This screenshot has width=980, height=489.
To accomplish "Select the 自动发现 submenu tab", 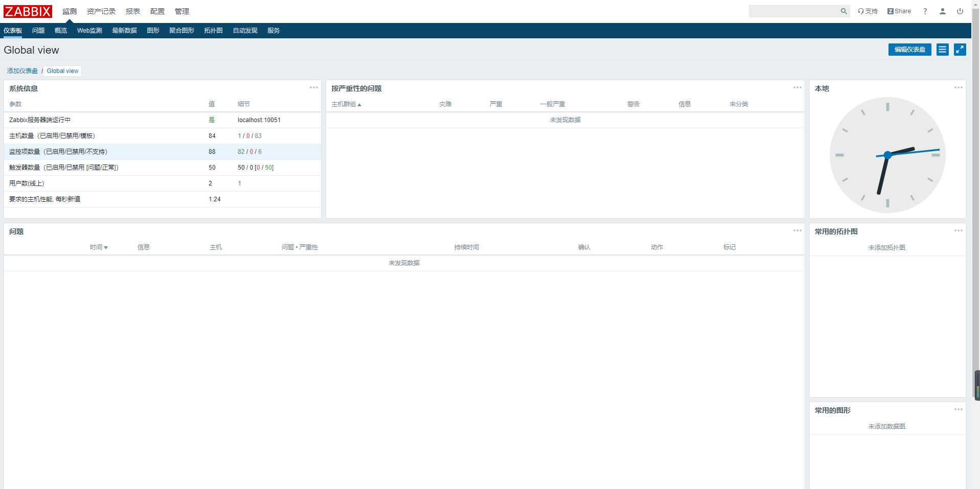I will pos(245,31).
